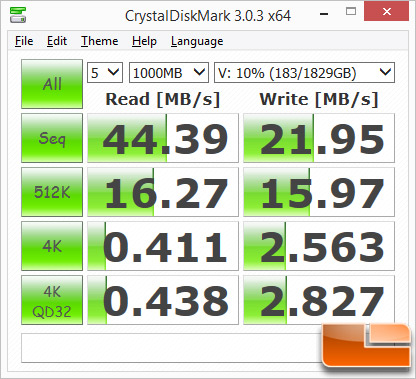Start the 4K QD32 test

(x=52, y=300)
